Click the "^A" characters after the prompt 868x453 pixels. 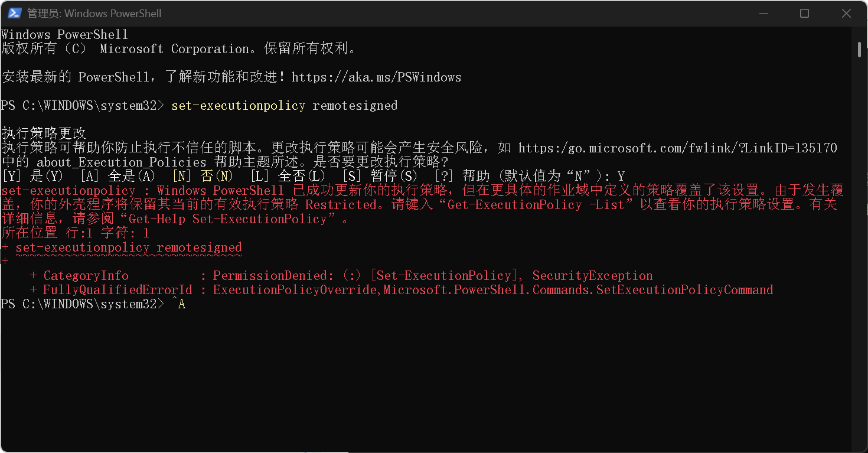pyautogui.click(x=180, y=304)
